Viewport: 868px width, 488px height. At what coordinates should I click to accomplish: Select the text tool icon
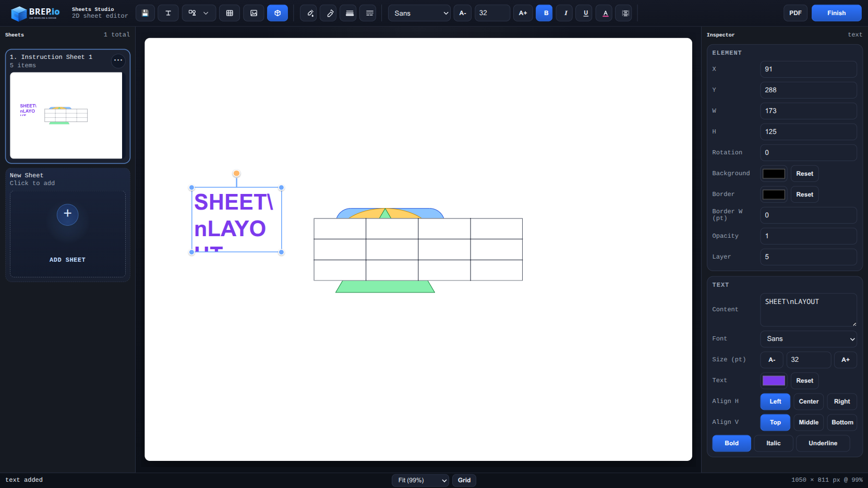[168, 13]
